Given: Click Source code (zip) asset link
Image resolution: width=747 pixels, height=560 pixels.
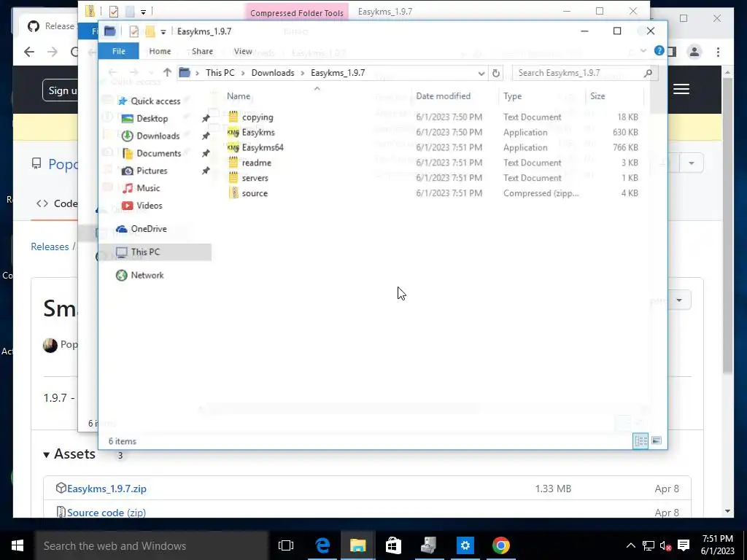Looking at the screenshot, I should coord(107,513).
